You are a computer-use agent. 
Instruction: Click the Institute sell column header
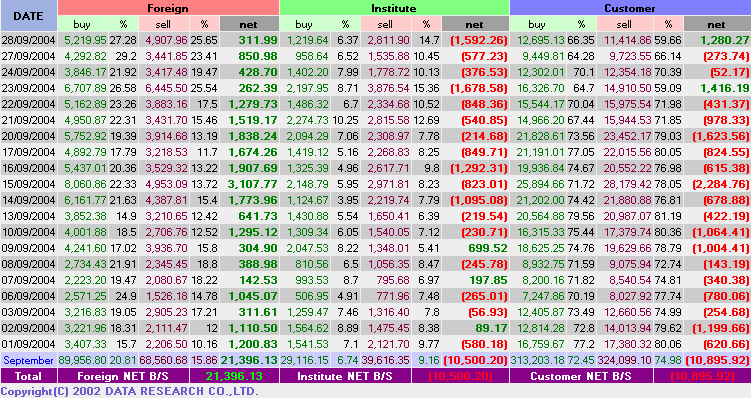click(x=386, y=24)
